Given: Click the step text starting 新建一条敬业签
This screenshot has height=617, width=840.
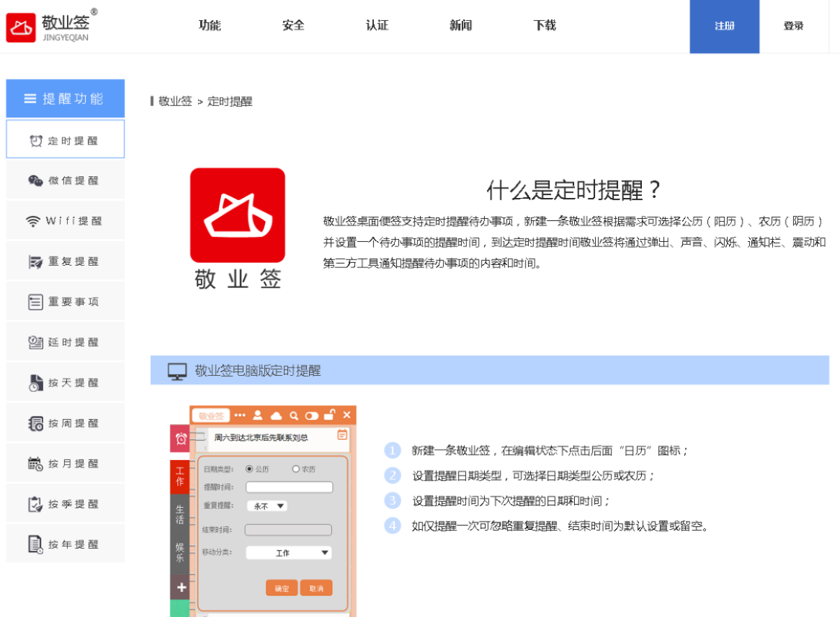Looking at the screenshot, I should [x=550, y=451].
